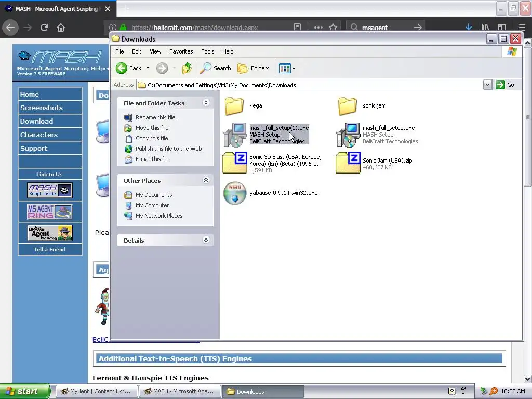
Task: Open the Favorites menu
Action: point(181,51)
